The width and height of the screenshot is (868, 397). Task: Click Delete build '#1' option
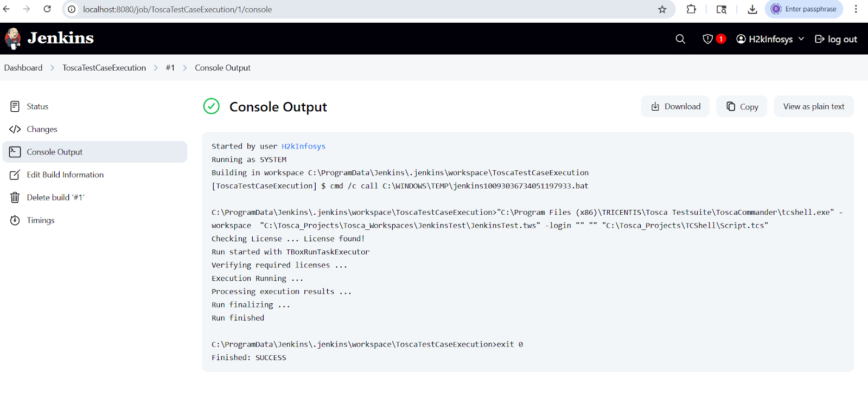point(55,197)
